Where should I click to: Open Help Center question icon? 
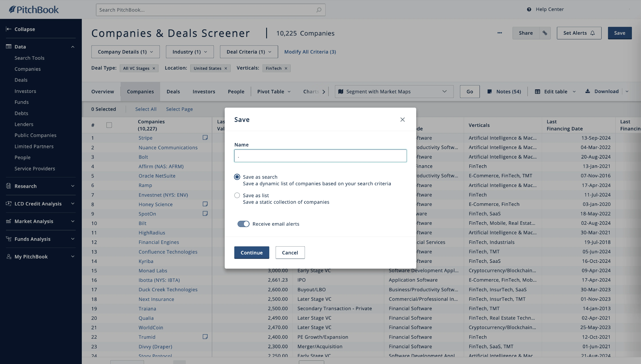click(x=529, y=10)
